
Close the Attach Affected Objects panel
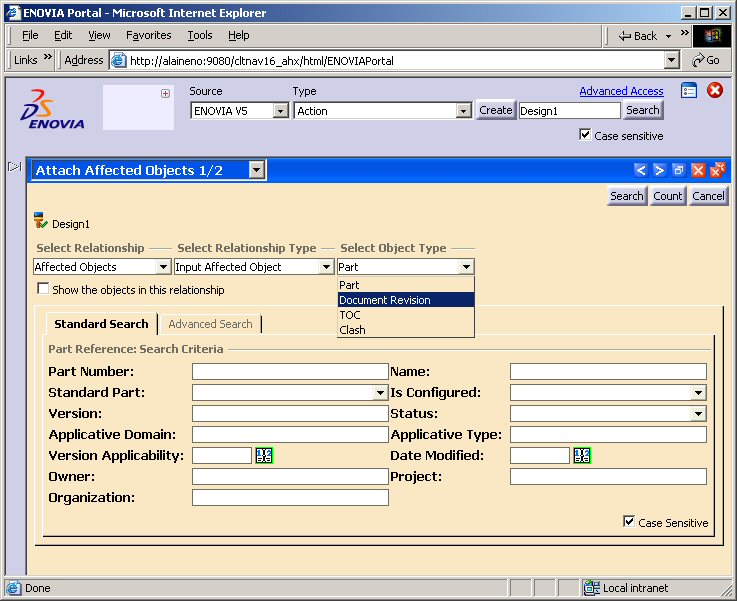pos(698,170)
